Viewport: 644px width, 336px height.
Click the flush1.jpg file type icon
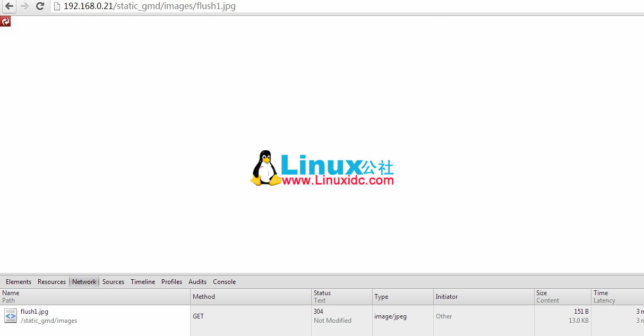coord(11,316)
